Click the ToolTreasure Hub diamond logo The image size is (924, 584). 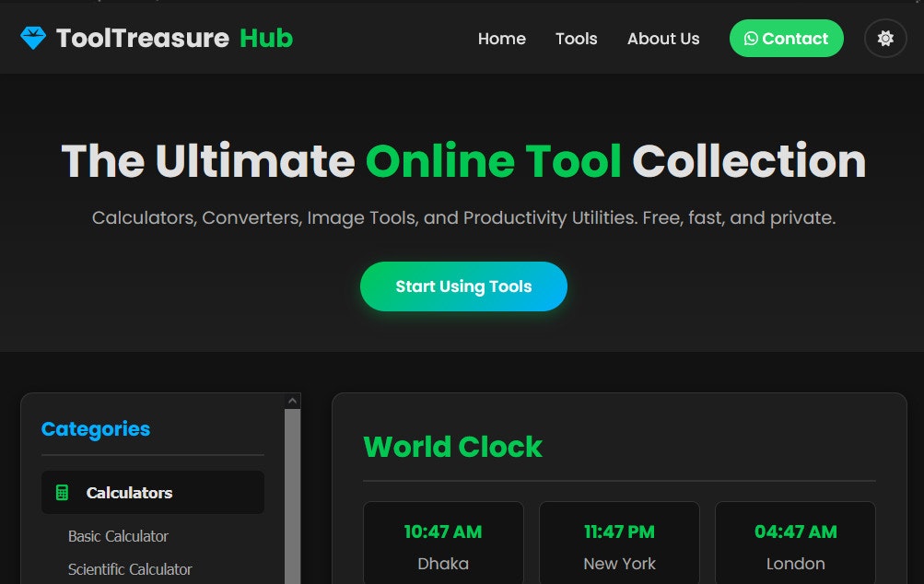33,38
